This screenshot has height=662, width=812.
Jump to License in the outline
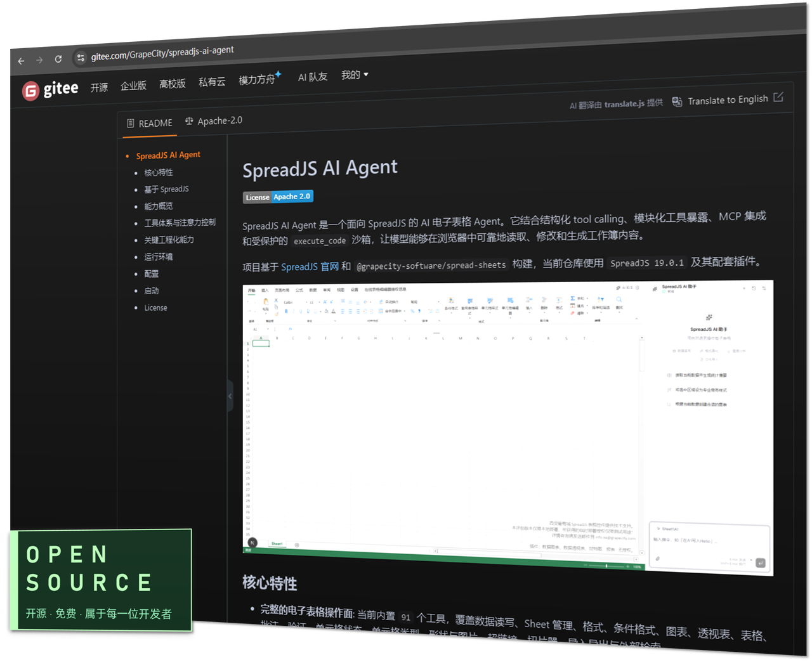pos(155,308)
